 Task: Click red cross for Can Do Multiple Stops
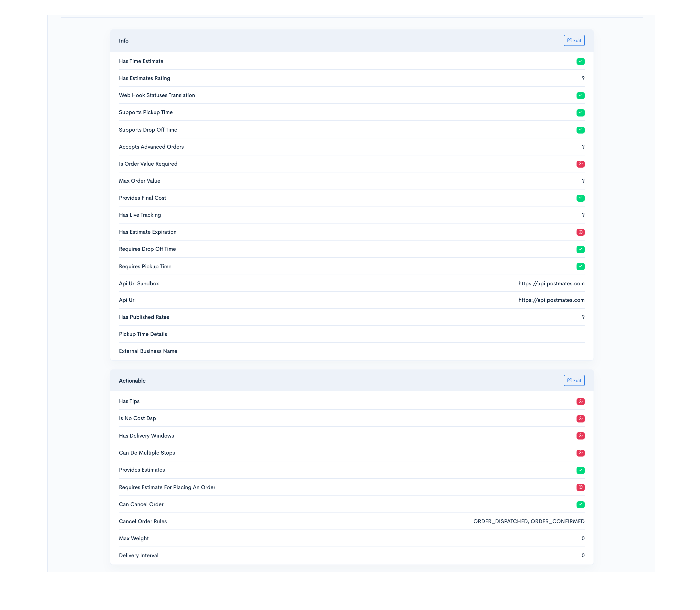click(x=580, y=453)
